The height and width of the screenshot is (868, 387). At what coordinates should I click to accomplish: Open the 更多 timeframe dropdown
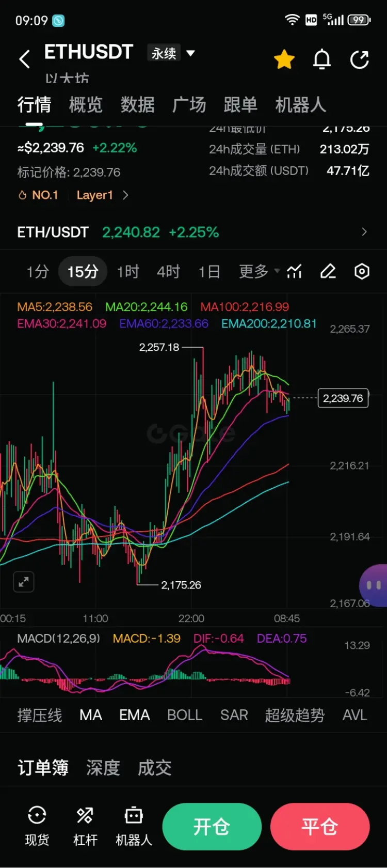tap(259, 271)
